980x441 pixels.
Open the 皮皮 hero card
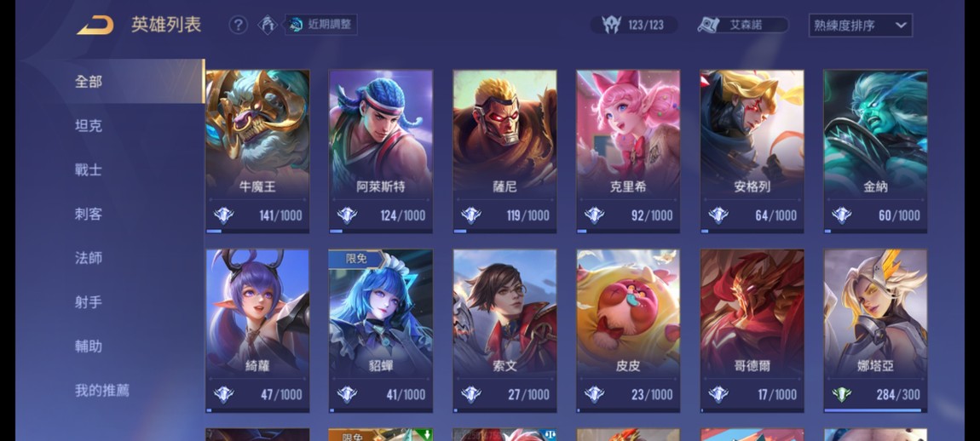click(628, 331)
